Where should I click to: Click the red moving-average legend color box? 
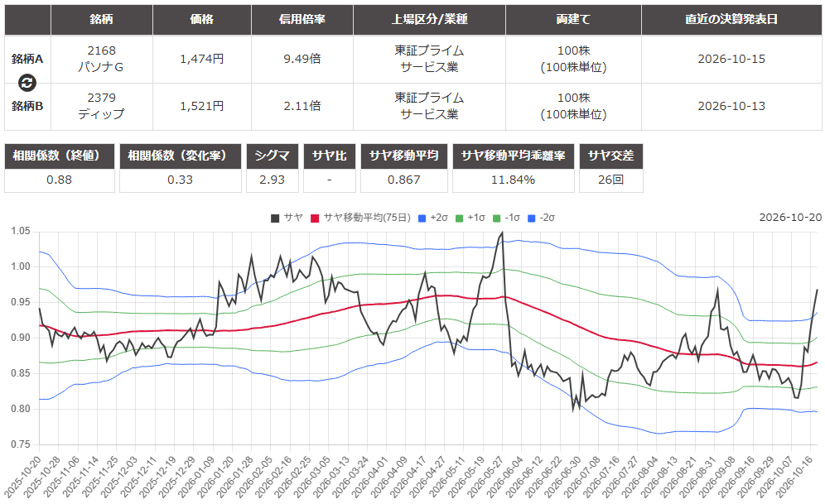pyautogui.click(x=315, y=218)
